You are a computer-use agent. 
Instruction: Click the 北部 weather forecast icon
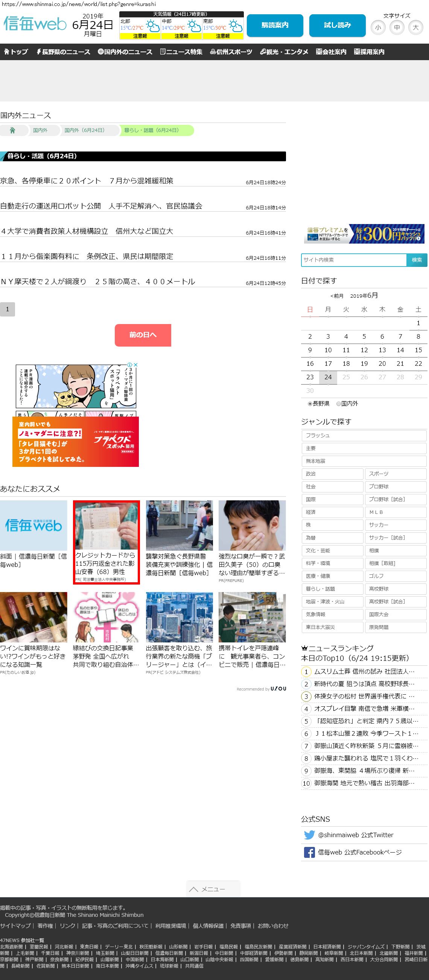pyautogui.click(x=153, y=26)
